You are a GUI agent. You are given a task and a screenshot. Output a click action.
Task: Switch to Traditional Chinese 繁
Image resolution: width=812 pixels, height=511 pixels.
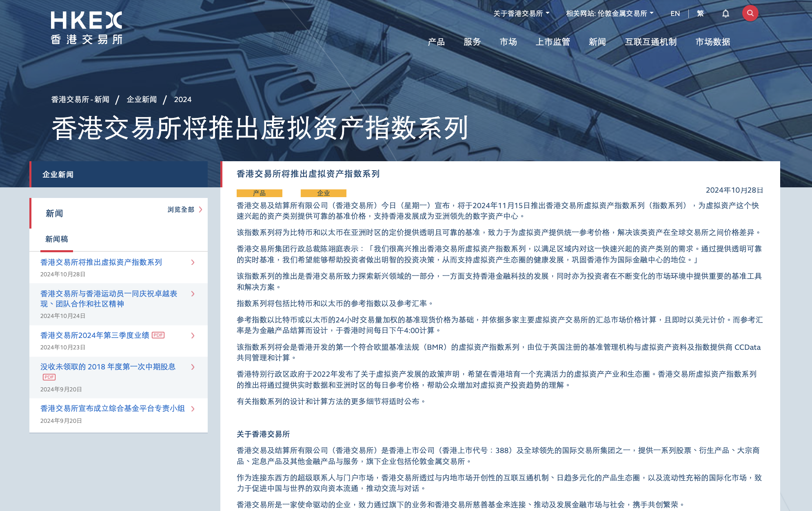pyautogui.click(x=700, y=13)
